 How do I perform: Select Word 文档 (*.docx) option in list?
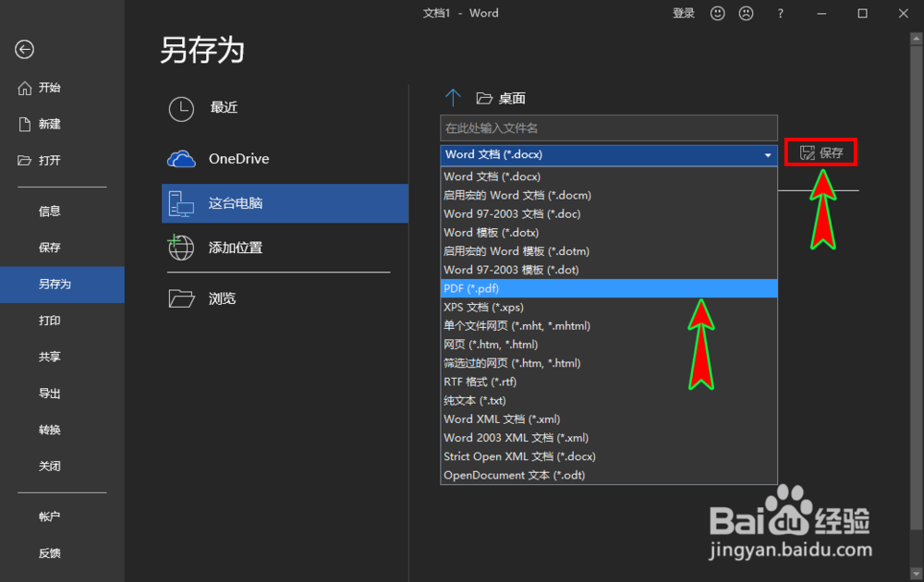pyautogui.click(x=609, y=176)
